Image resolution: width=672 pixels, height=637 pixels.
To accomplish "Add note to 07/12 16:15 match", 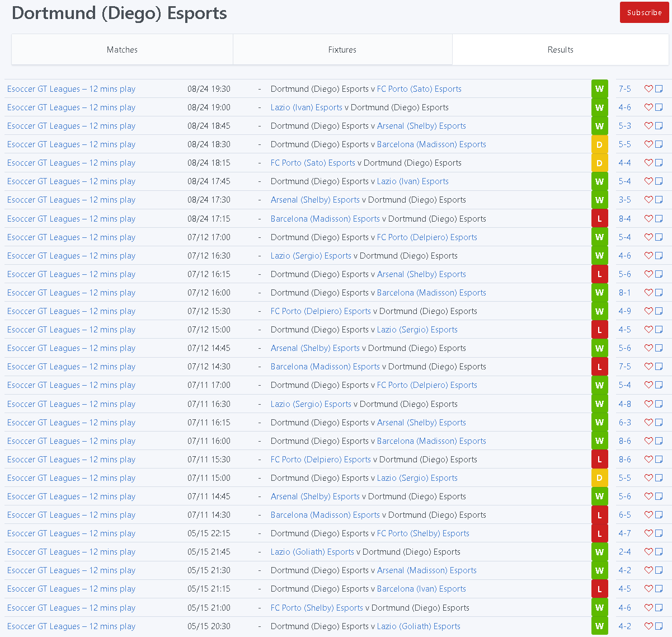I will tap(659, 274).
